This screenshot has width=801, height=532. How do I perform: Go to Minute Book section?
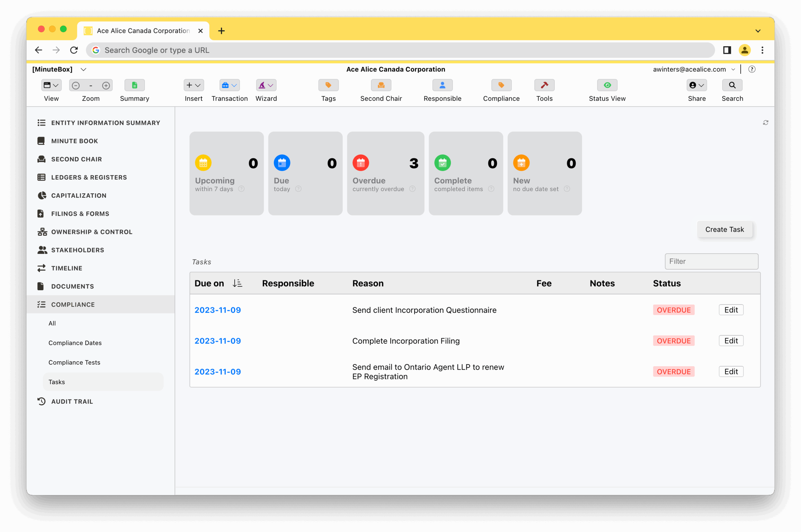click(x=74, y=141)
